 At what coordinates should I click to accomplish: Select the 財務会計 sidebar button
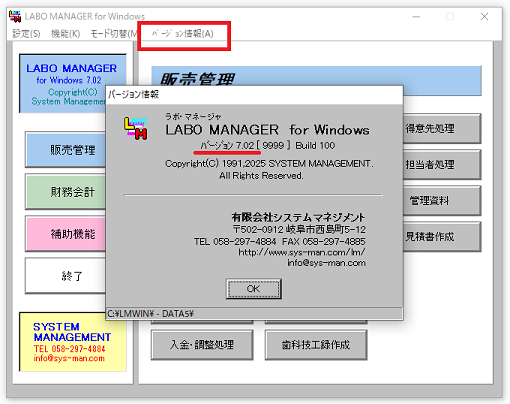pyautogui.click(x=66, y=192)
